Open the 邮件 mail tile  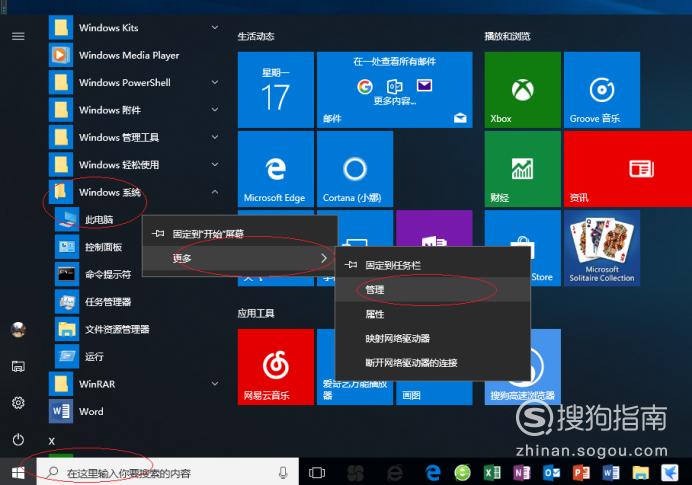click(395, 90)
